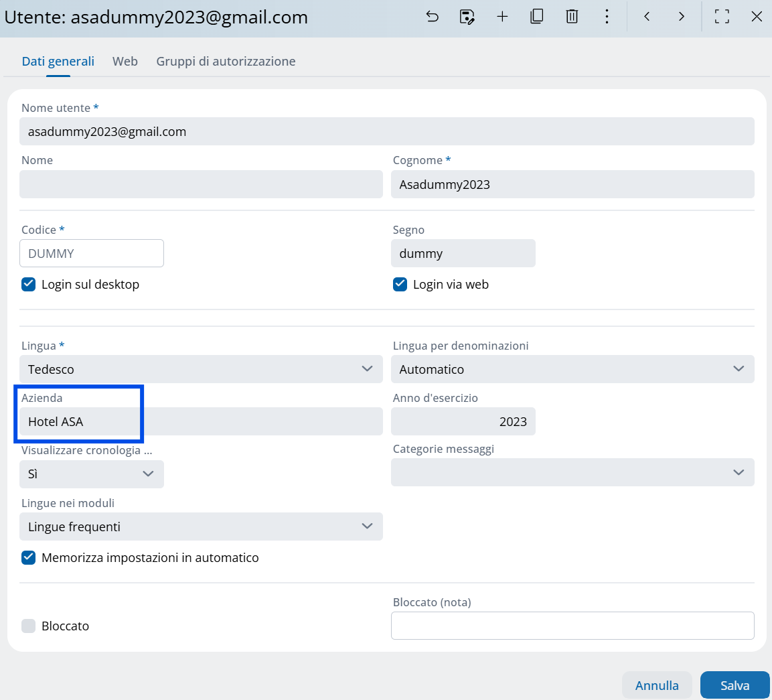The height and width of the screenshot is (700, 772).
Task: Open Gruppi di autorizzazione tab
Action: [x=226, y=62]
